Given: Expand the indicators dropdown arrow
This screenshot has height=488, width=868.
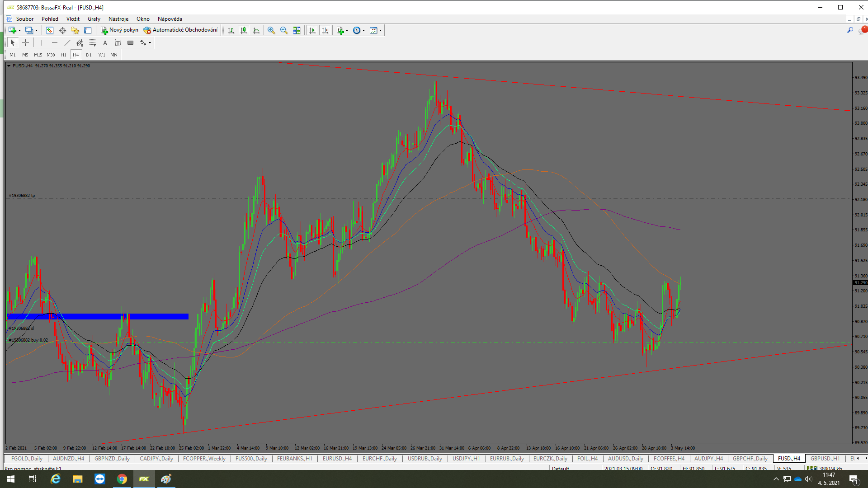Looking at the screenshot, I should click(347, 30).
